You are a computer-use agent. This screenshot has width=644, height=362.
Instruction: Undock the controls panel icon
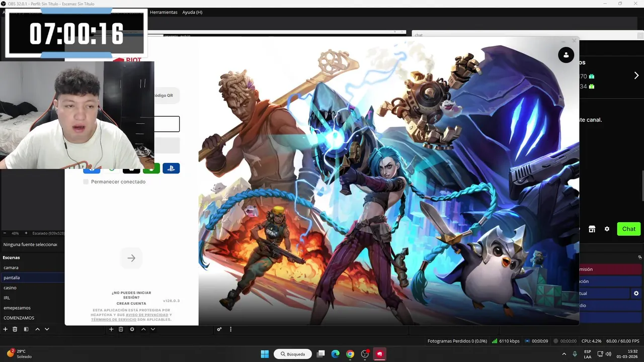coord(640,257)
